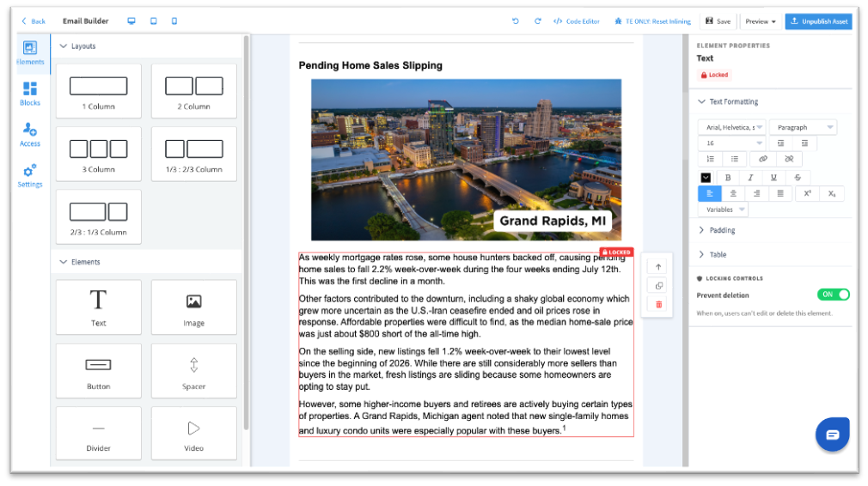868x486 pixels.
Task: Go Back from Email Builder
Action: (34, 21)
